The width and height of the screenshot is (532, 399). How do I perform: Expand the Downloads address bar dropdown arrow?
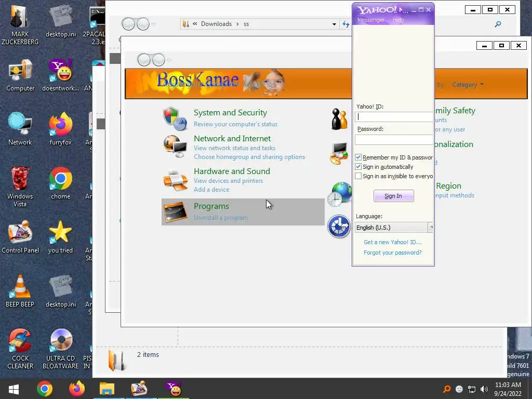[334, 24]
